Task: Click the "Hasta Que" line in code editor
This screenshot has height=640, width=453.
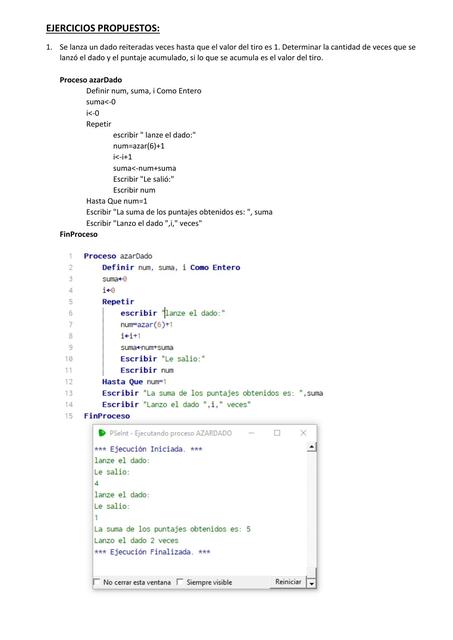Action: (x=135, y=382)
